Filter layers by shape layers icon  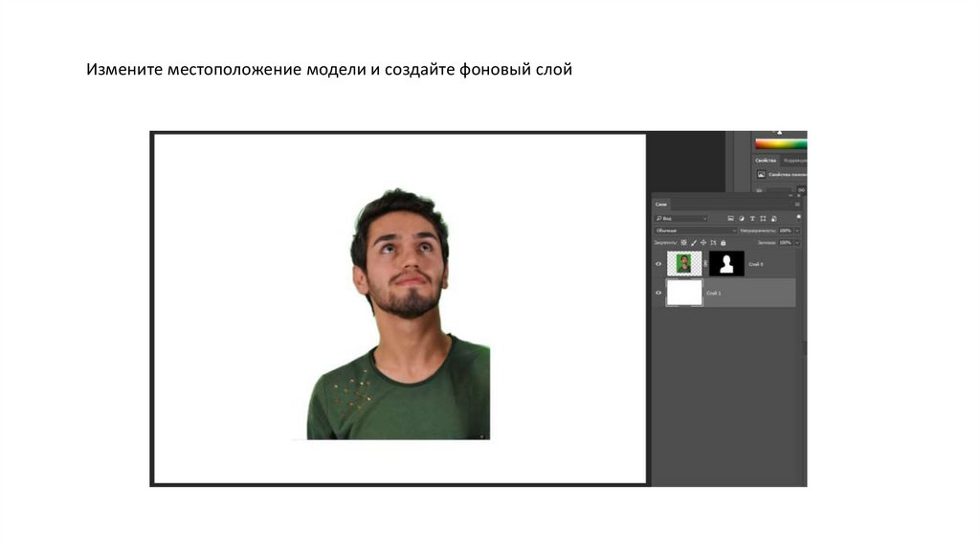[763, 219]
